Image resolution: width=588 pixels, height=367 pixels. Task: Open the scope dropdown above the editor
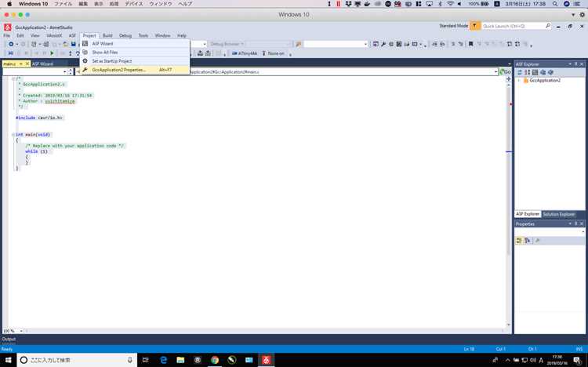[65, 71]
